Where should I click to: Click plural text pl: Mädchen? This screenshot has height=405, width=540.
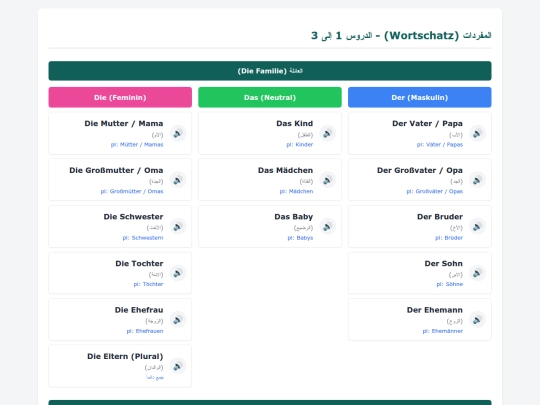297,191
